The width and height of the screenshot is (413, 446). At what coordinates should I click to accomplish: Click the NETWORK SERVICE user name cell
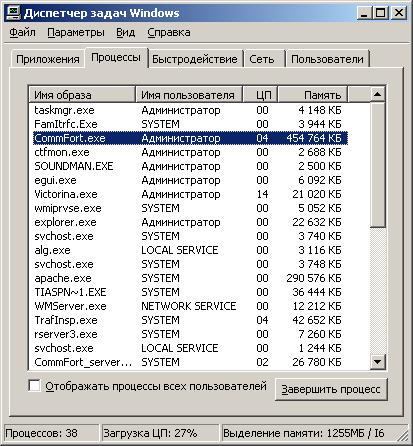pos(189,306)
